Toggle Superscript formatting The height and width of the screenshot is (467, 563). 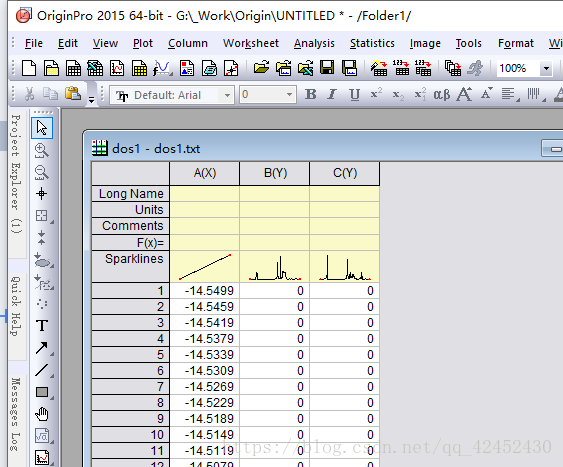(x=376, y=94)
